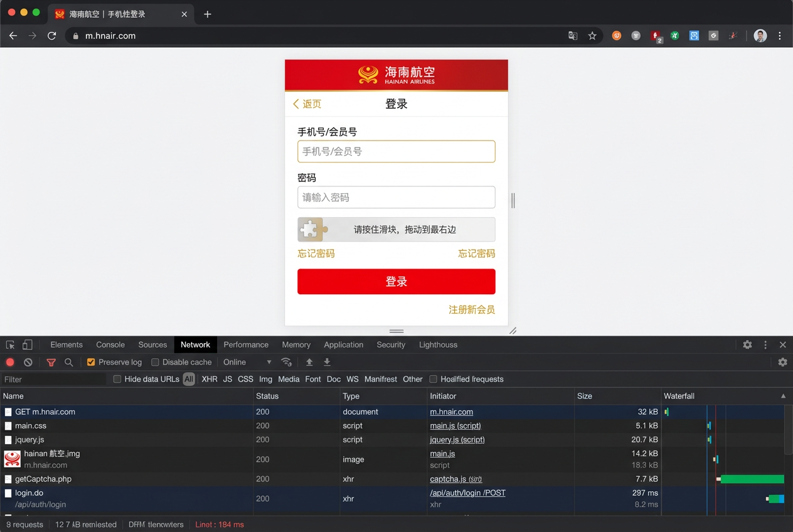Click the captcha puzzle slider handle

(x=313, y=230)
